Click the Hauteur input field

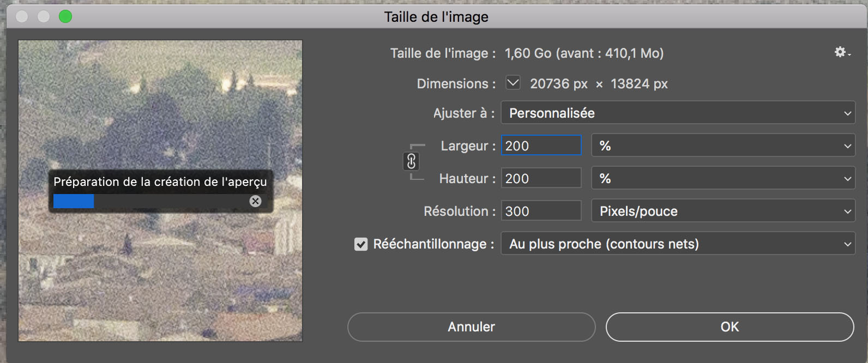click(541, 178)
